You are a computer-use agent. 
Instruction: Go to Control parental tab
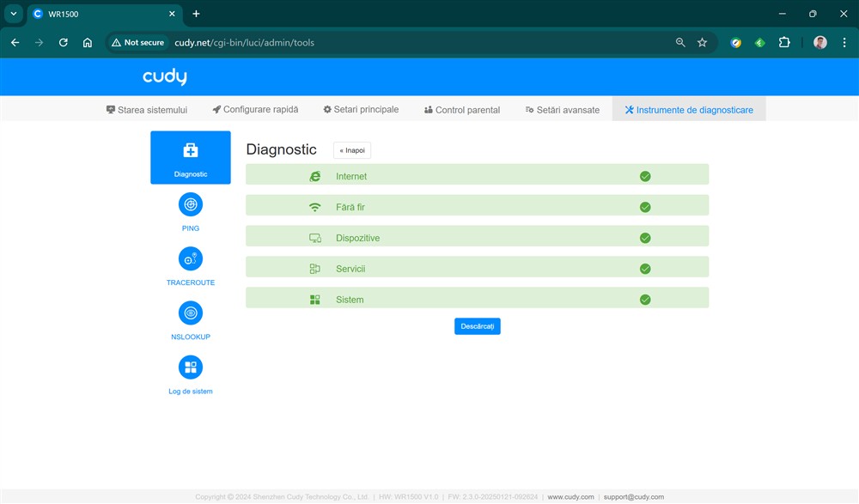tap(462, 110)
